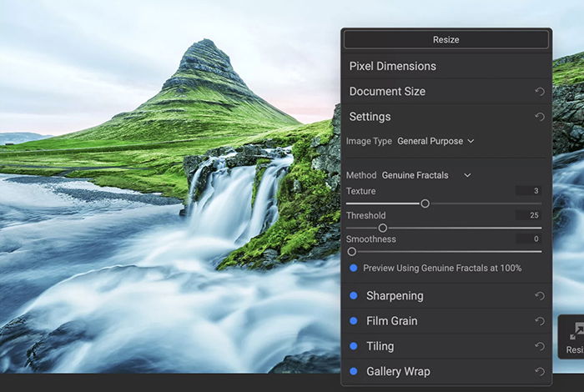Reset the Settings section
Image resolution: width=584 pixels, height=392 pixels.
pyautogui.click(x=539, y=117)
